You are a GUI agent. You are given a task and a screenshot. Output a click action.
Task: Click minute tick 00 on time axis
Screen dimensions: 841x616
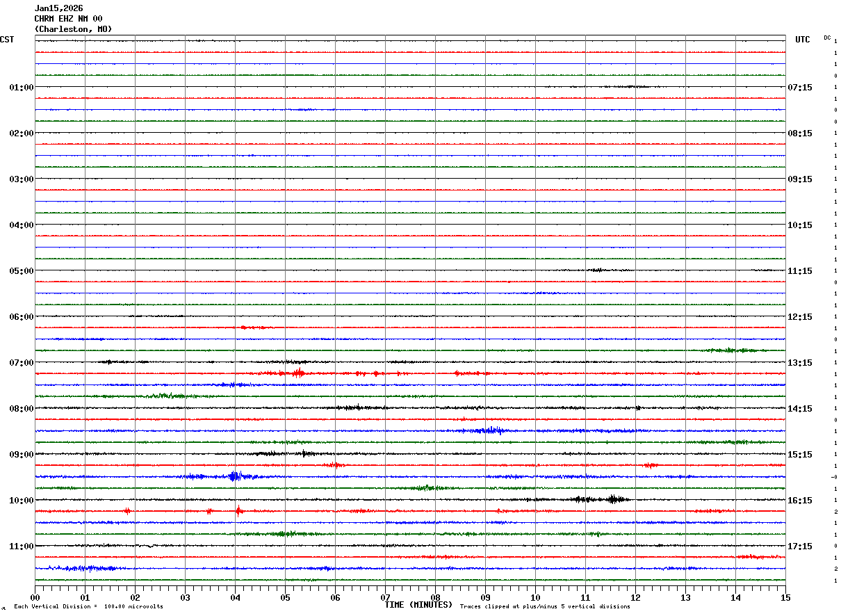click(35, 597)
